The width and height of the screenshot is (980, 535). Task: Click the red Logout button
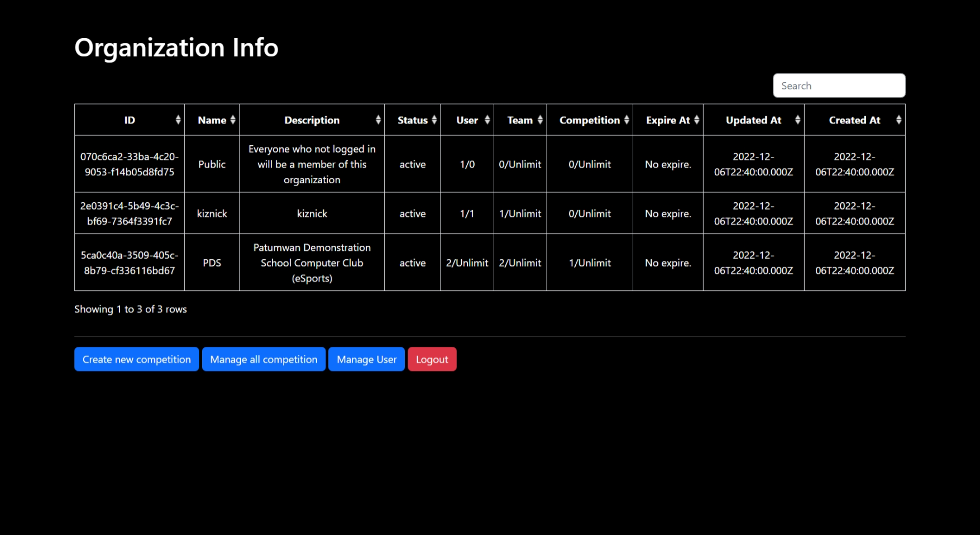pos(432,359)
